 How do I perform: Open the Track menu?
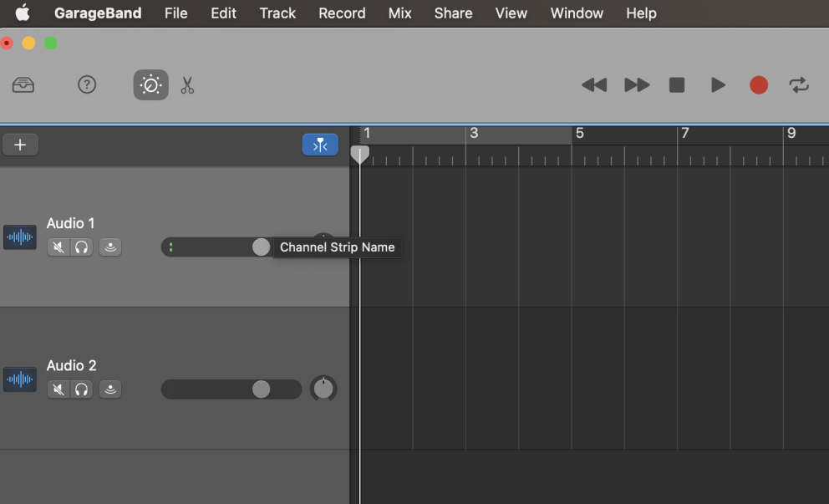tap(277, 13)
